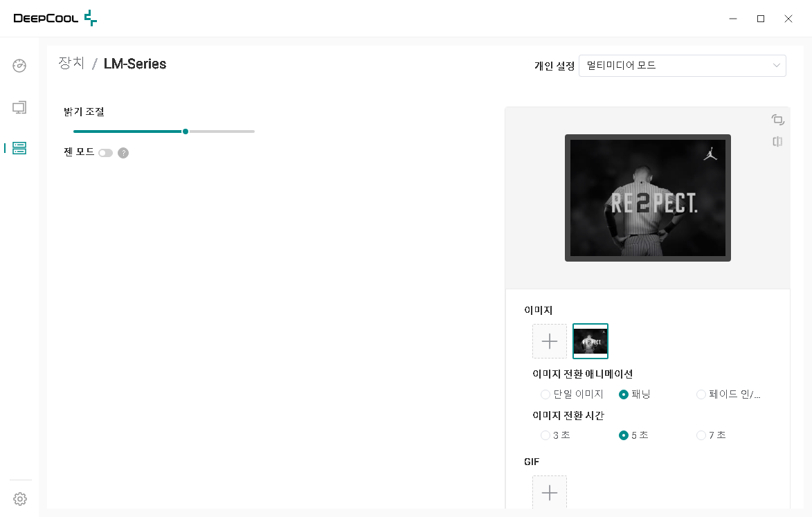Open the 멀티미디어 모드 dropdown

(682, 66)
